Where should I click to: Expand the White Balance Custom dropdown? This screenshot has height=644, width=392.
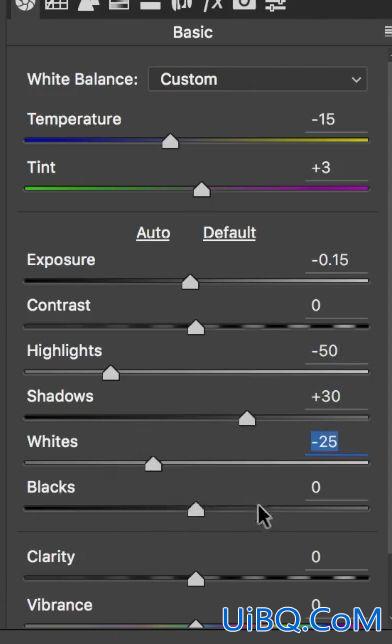[258, 79]
